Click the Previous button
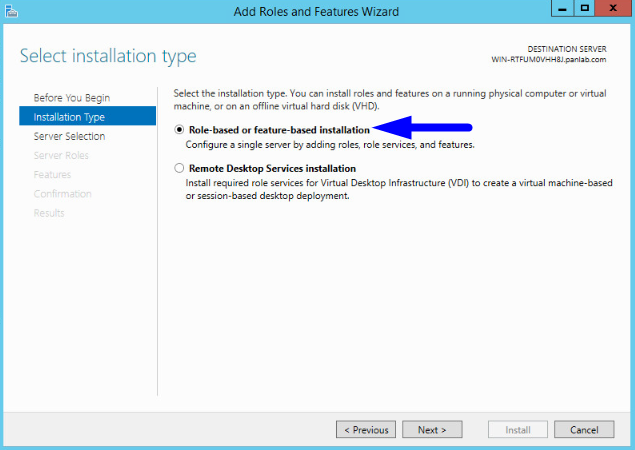The height and width of the screenshot is (450, 635). pyautogui.click(x=366, y=430)
